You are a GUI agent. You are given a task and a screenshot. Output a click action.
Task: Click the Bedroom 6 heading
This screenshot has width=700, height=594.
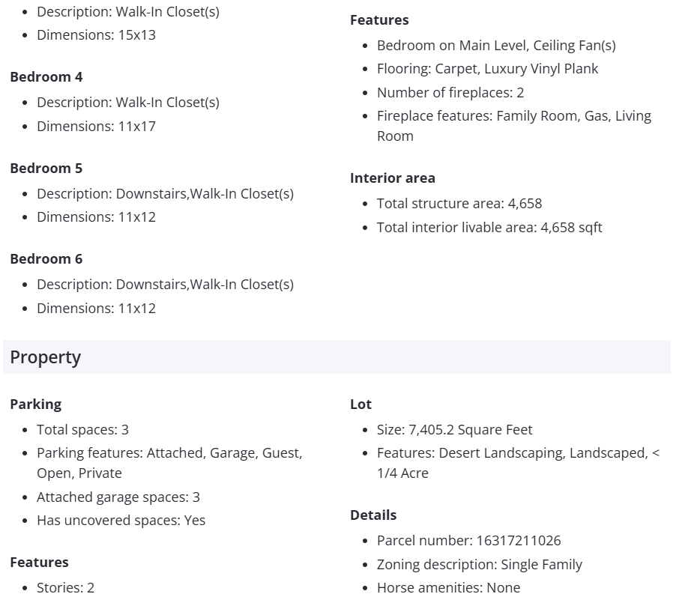46,259
